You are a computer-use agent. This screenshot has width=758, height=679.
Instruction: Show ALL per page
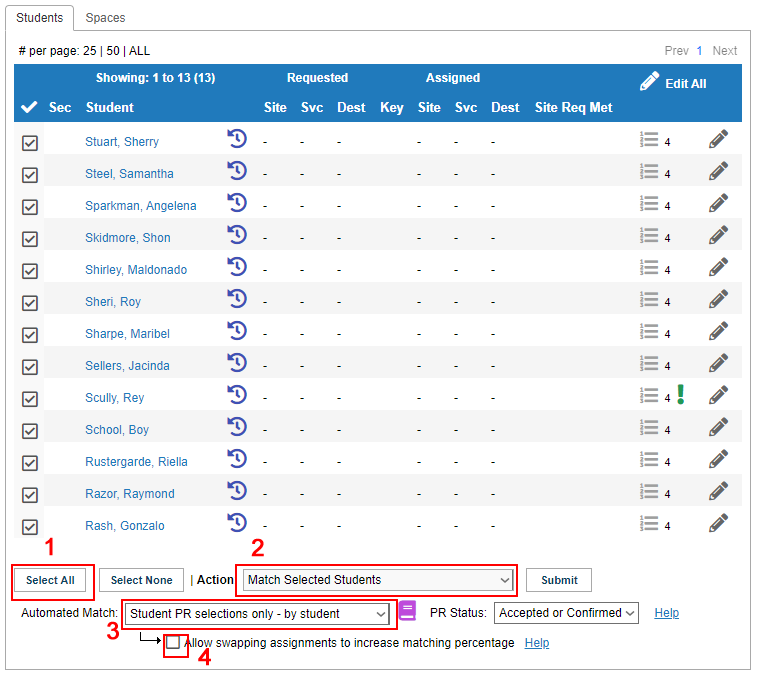[139, 51]
